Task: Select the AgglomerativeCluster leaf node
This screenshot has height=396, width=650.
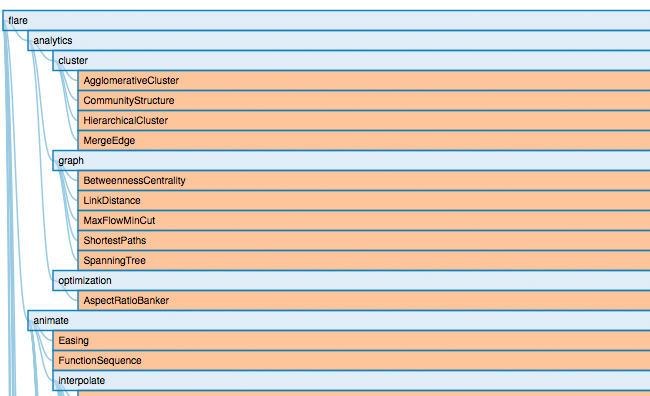Action: 364,80
